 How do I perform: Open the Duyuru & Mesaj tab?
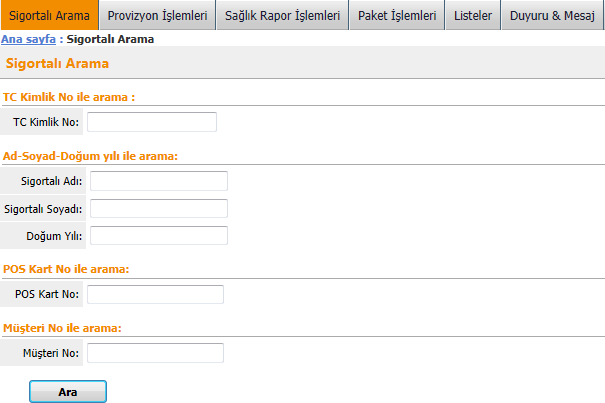click(x=552, y=15)
